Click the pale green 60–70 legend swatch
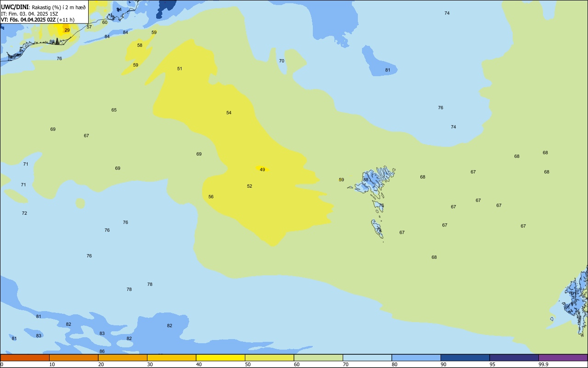The image size is (588, 368). click(318, 357)
